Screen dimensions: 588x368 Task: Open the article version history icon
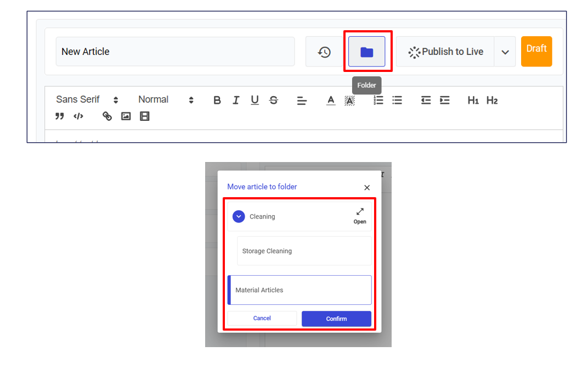click(324, 52)
